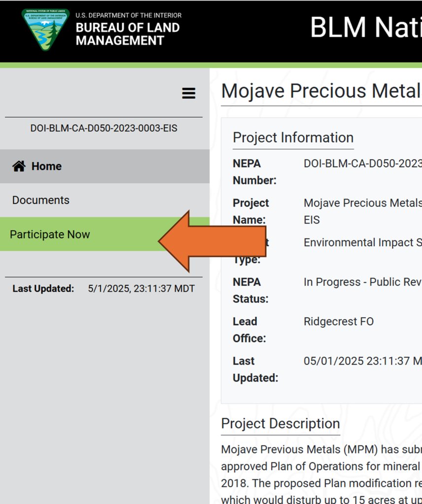This screenshot has height=504, width=422.
Task: Click the BLM National header title
Action: pos(366,27)
